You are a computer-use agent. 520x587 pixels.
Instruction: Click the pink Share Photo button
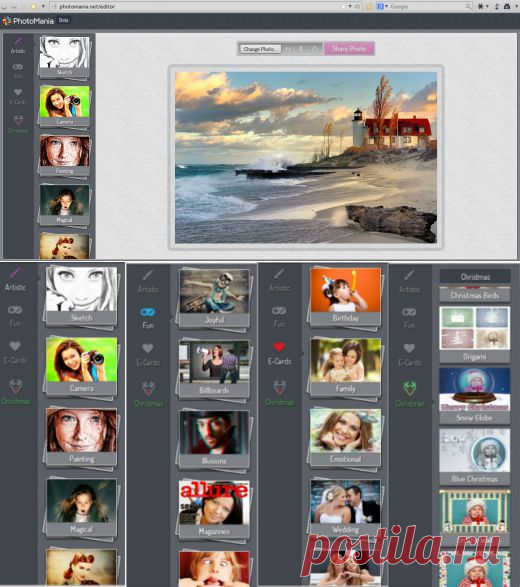click(x=349, y=49)
